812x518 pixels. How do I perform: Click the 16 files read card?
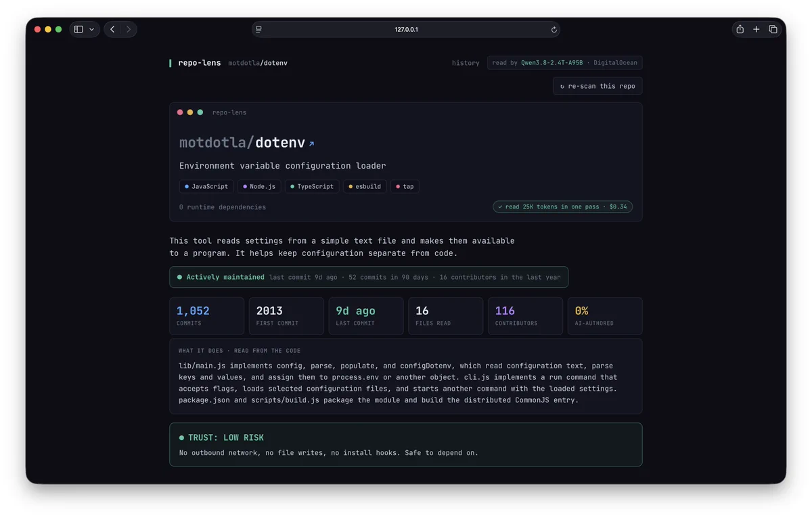point(445,316)
